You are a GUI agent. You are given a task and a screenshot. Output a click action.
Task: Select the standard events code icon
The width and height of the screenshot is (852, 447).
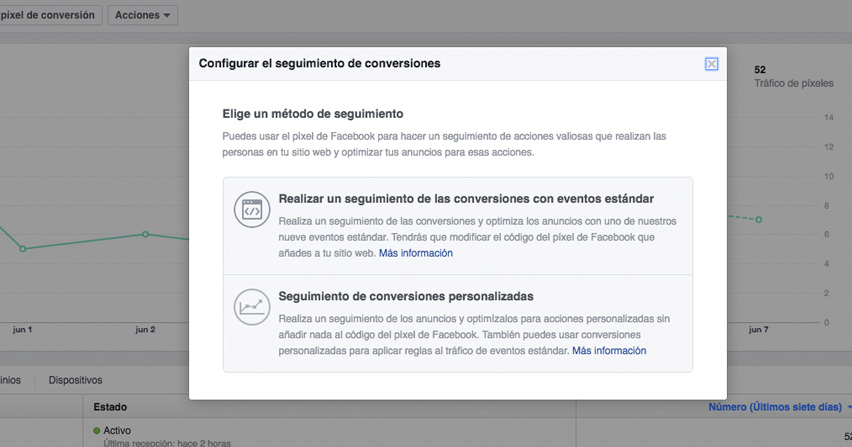click(x=252, y=210)
